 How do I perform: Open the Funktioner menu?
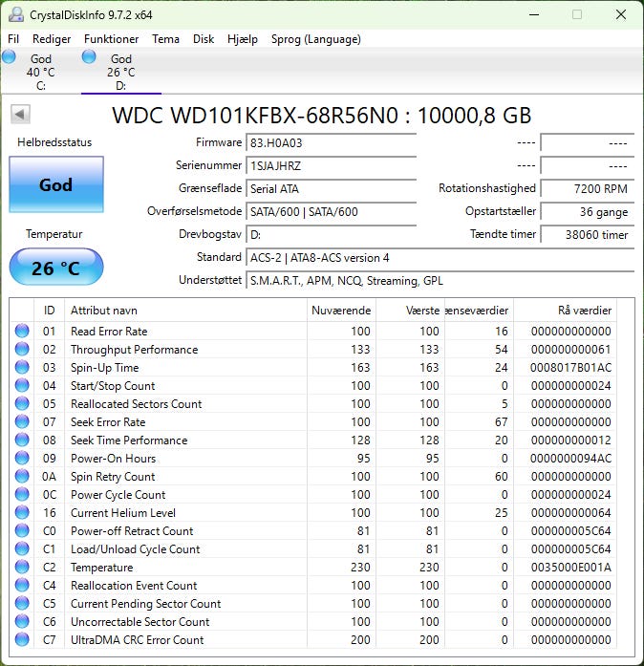[x=111, y=39]
